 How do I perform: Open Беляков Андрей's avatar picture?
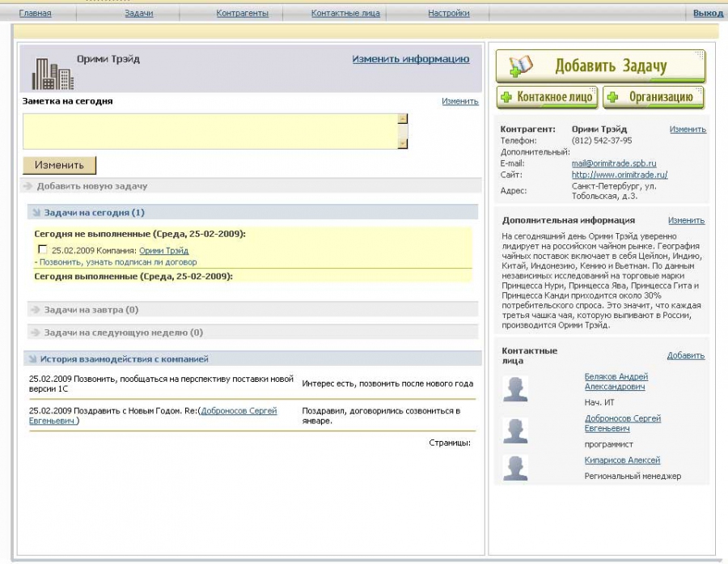tap(515, 389)
